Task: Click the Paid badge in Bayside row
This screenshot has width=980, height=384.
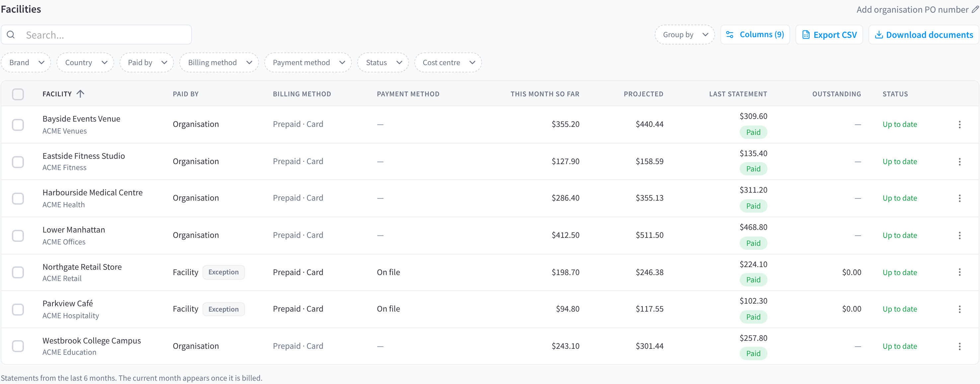Action: pyautogui.click(x=753, y=132)
